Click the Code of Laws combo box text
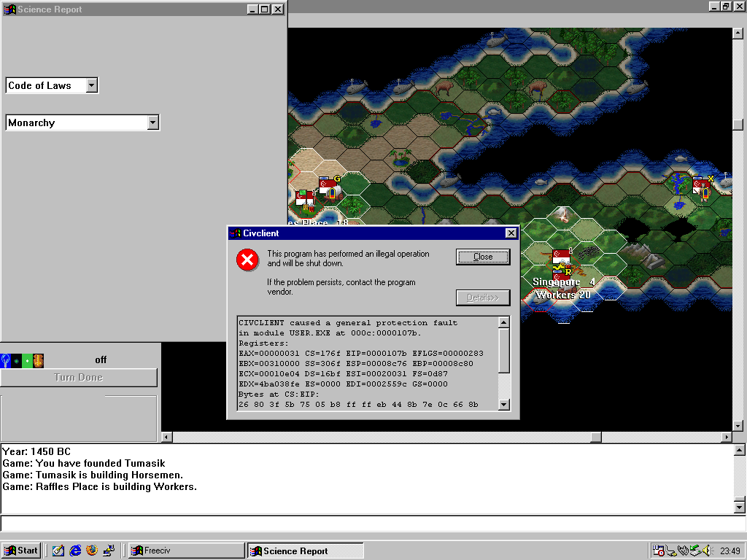 pyautogui.click(x=39, y=86)
